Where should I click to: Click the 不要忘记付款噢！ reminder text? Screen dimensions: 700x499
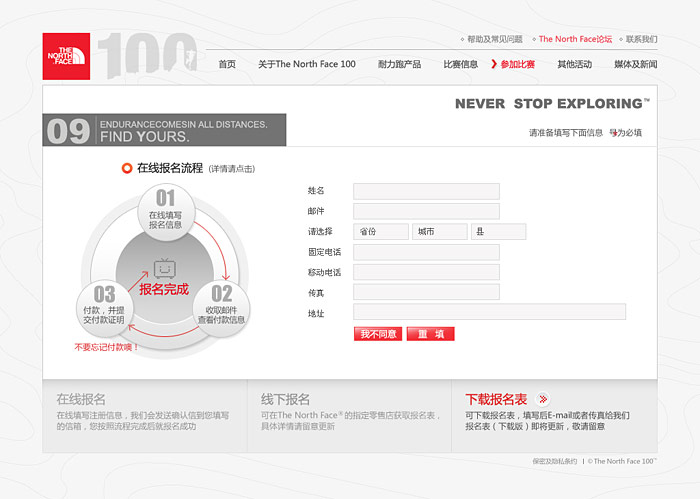(x=106, y=347)
